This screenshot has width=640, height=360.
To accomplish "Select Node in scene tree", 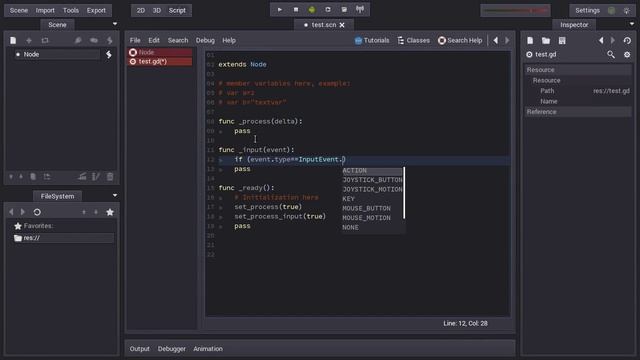I will 57,54.
